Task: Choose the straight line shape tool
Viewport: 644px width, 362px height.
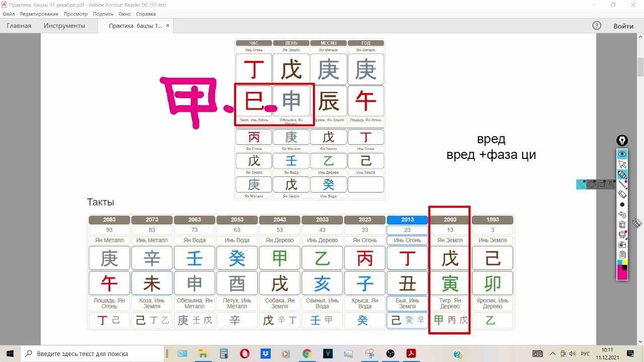Action: point(581,185)
